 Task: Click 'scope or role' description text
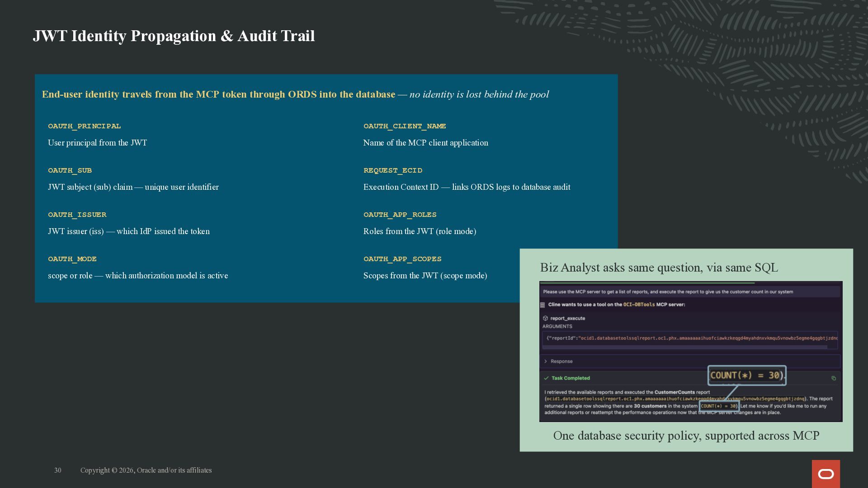[138, 276]
